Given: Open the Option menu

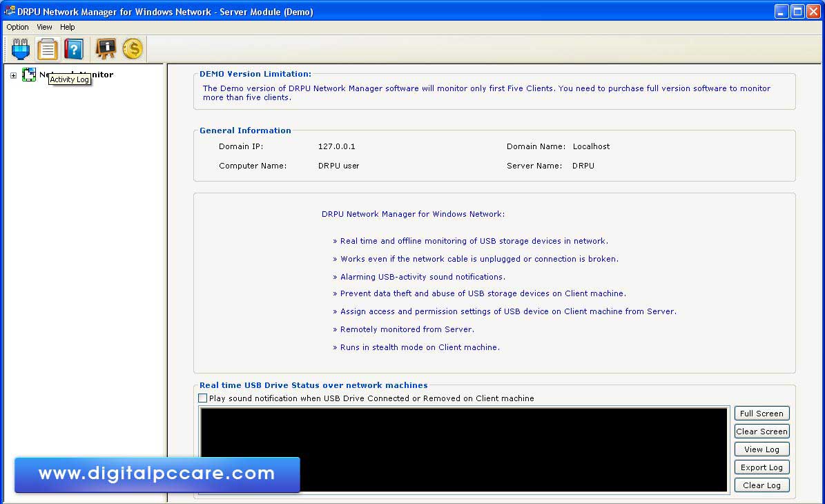Looking at the screenshot, I should coord(17,27).
